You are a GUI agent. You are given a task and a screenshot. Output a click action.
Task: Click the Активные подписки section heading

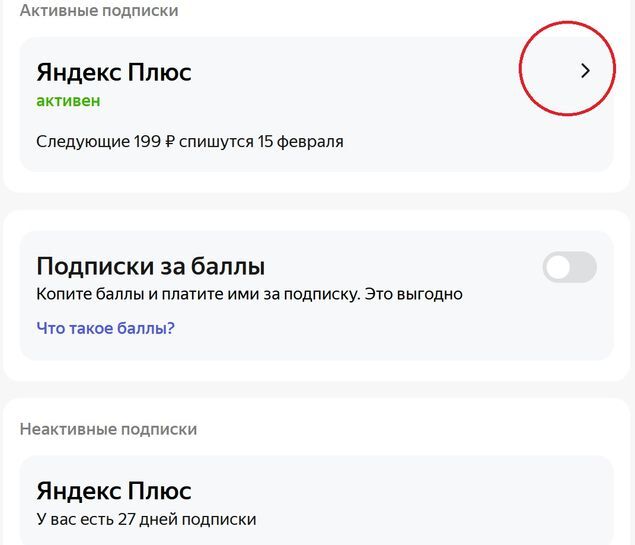(99, 11)
